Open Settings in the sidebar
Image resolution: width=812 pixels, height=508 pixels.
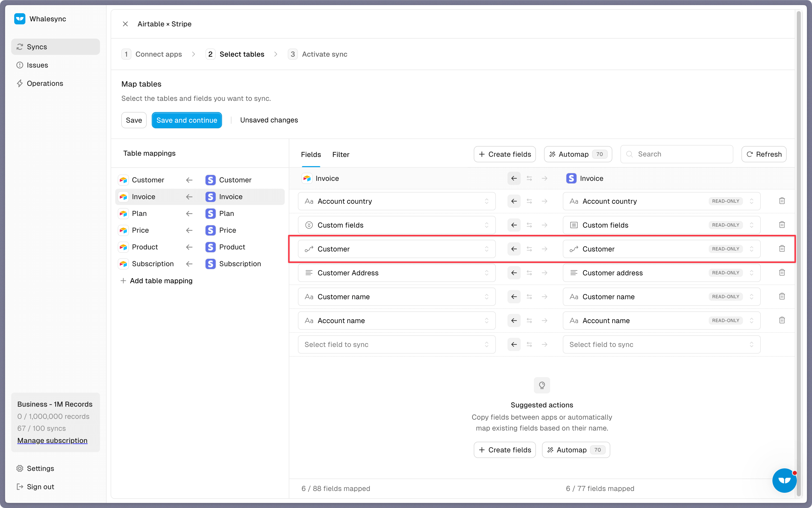click(x=55, y=468)
